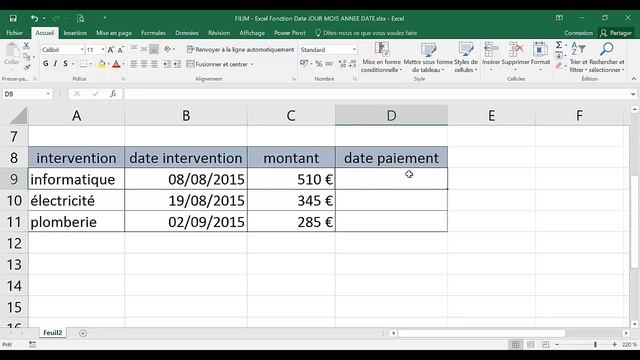Click the Partager button
This screenshot has width=640, height=360.
[x=616, y=33]
